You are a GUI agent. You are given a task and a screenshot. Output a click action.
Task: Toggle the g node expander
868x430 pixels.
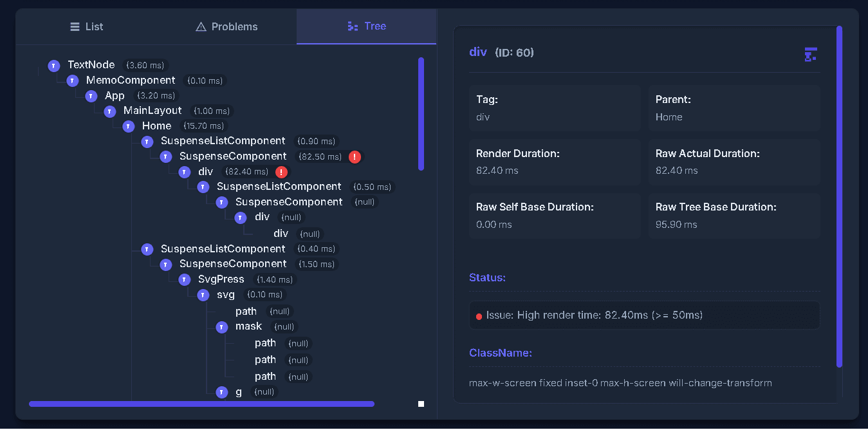[x=222, y=392]
